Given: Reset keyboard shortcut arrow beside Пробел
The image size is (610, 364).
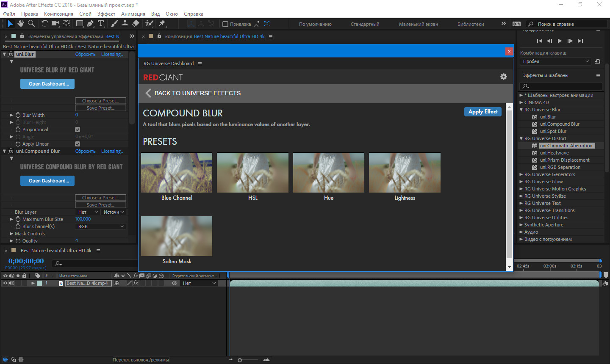Looking at the screenshot, I should coord(597,61).
